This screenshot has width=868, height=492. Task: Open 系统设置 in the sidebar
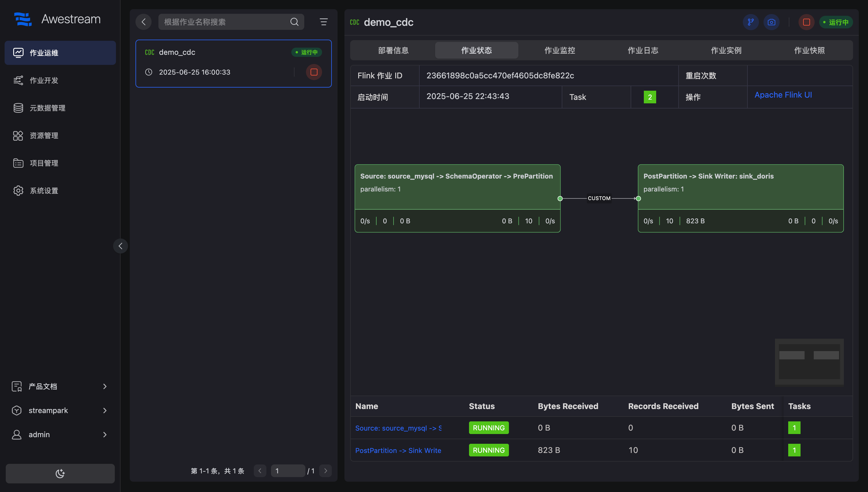[x=44, y=191]
